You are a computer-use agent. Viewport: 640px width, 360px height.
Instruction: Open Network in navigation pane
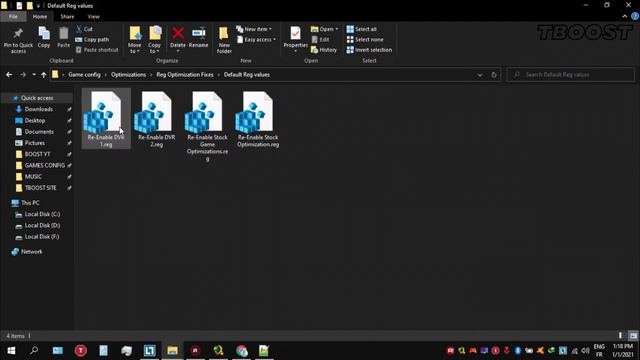[31, 252]
